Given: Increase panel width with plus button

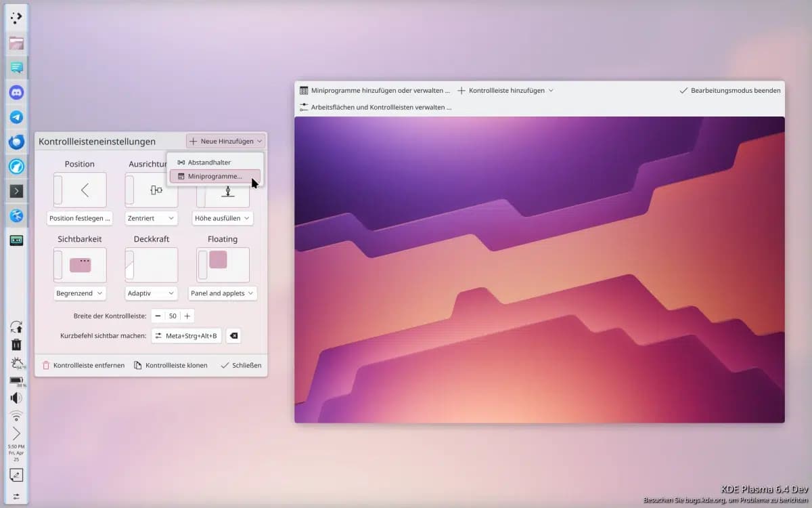Looking at the screenshot, I should [187, 316].
